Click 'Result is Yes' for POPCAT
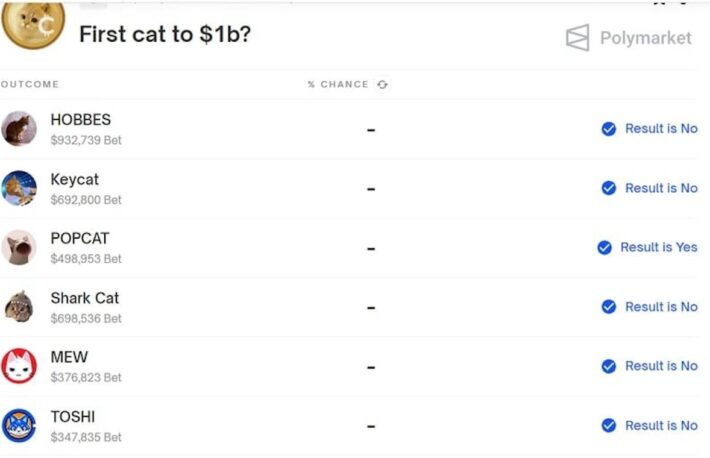 pos(658,247)
